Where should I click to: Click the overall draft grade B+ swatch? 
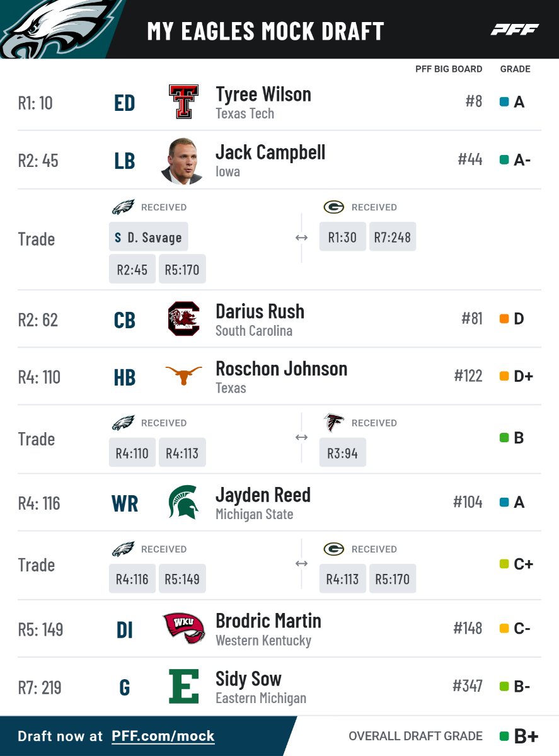tap(504, 736)
